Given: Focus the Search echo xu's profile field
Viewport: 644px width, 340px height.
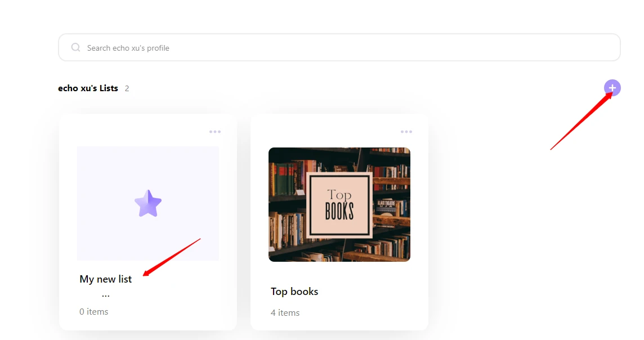Looking at the screenshot, I should pos(339,48).
